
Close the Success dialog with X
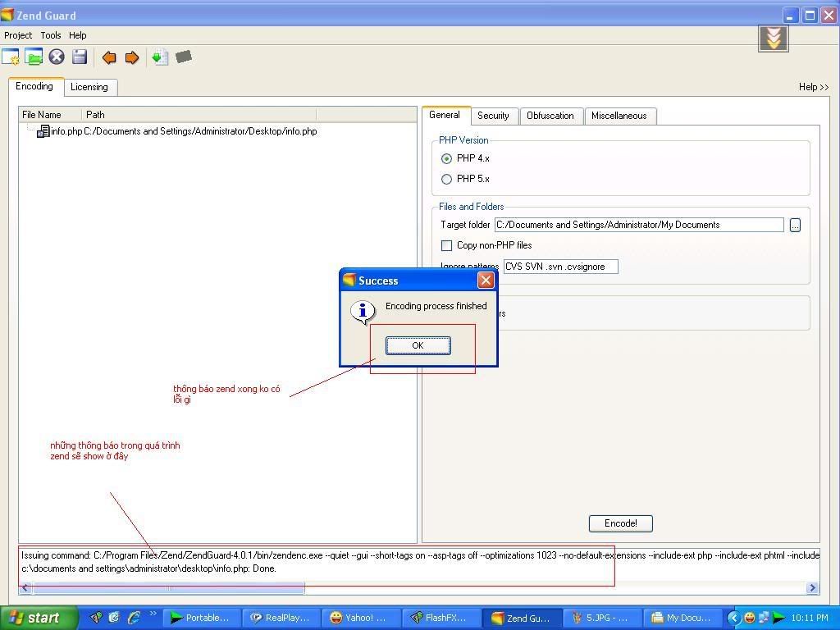[486, 281]
